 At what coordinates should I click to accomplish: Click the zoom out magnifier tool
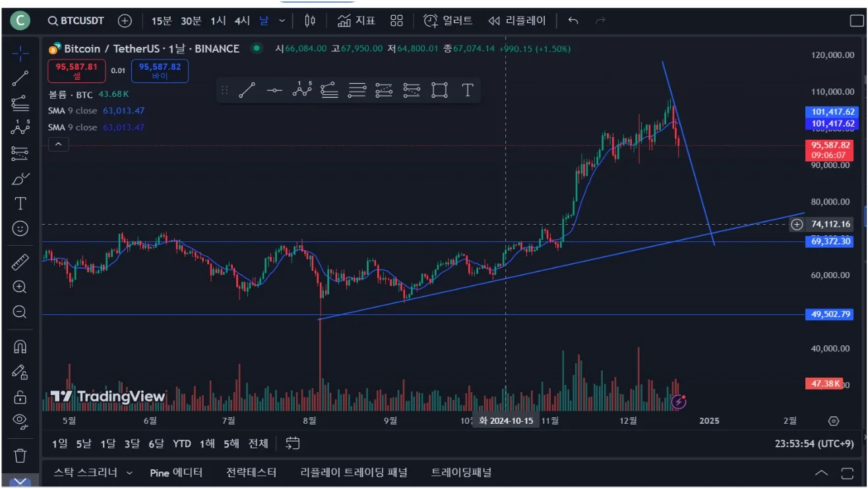(20, 312)
